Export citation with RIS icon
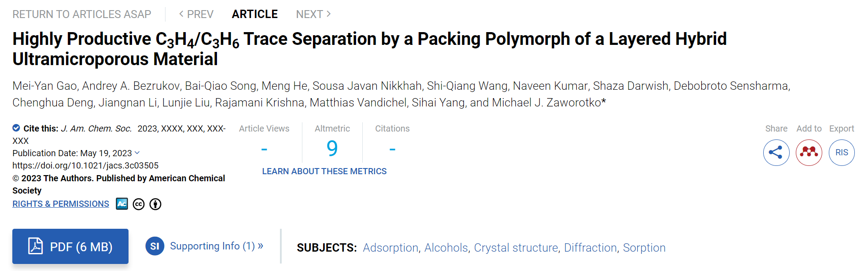The height and width of the screenshot is (271, 868). point(842,153)
